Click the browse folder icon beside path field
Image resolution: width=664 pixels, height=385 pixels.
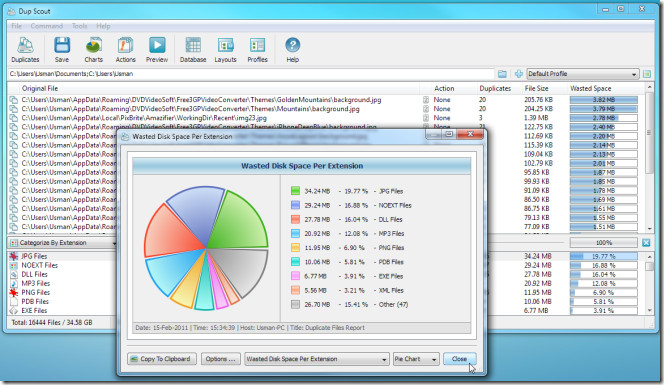tap(502, 74)
